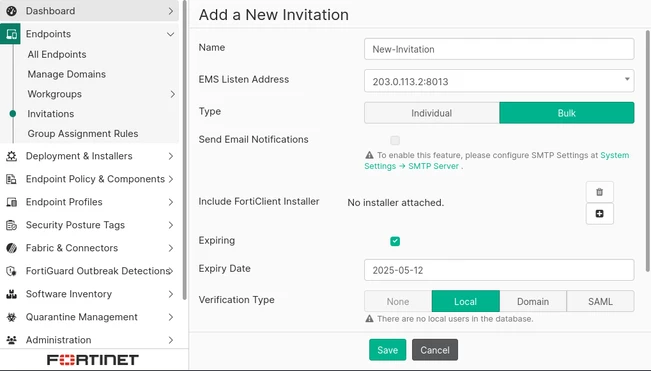Expand Security Posture Tags chevron
Viewport: 651px width, 371px height.
tap(171, 225)
